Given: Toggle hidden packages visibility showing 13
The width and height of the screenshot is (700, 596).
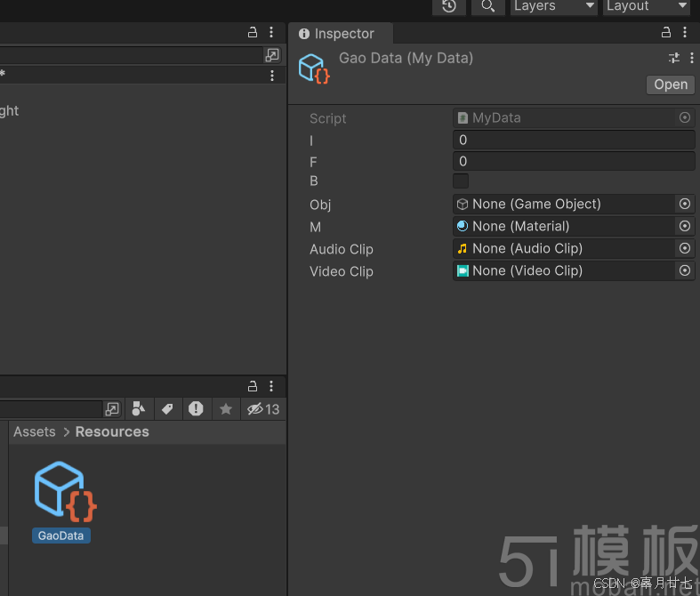Looking at the screenshot, I should [263, 408].
